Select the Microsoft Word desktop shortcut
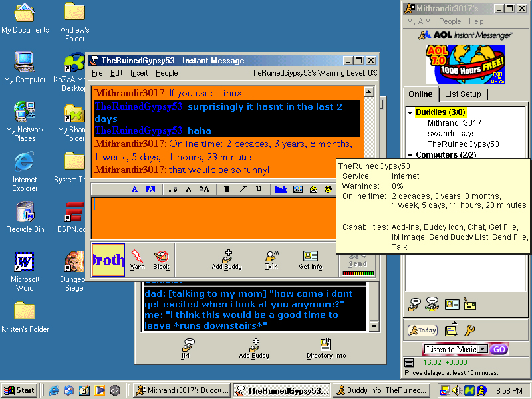Screen dimensions: 532x399 pos(25,271)
